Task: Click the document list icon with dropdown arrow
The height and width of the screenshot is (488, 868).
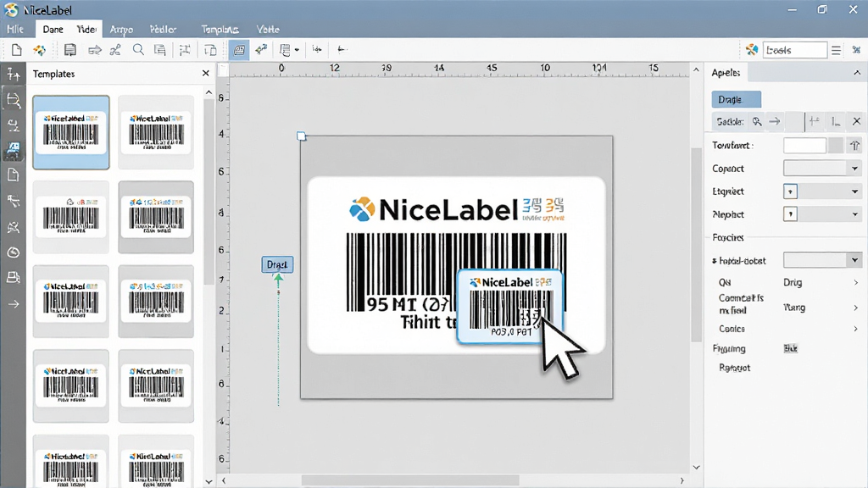Action: tap(285, 50)
